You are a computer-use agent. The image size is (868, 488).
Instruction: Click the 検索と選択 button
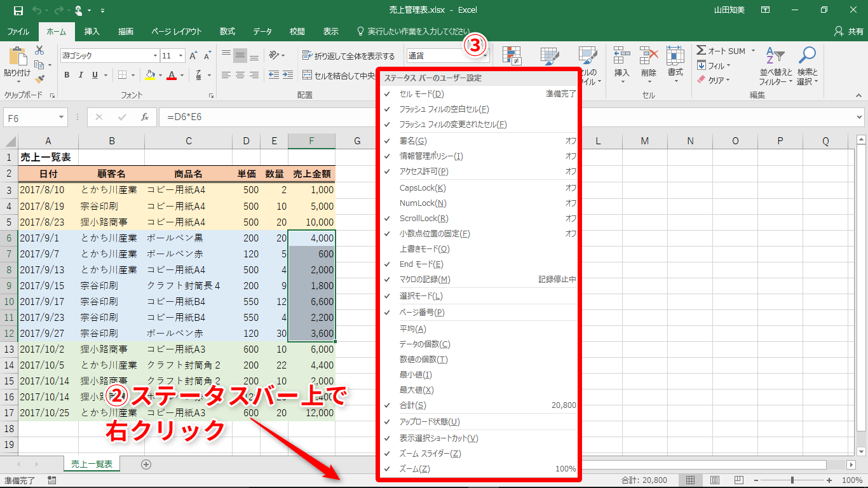[x=808, y=65]
